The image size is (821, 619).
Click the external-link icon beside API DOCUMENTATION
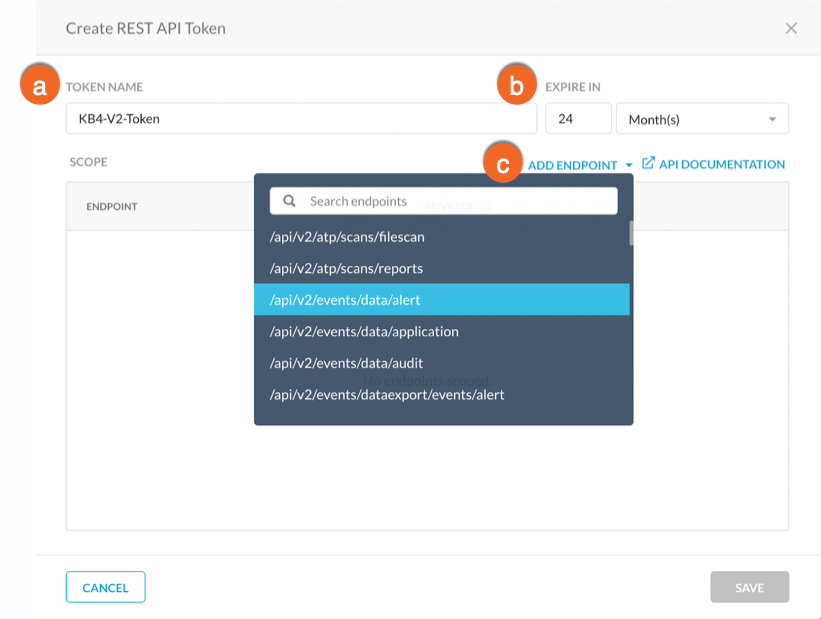click(x=648, y=164)
